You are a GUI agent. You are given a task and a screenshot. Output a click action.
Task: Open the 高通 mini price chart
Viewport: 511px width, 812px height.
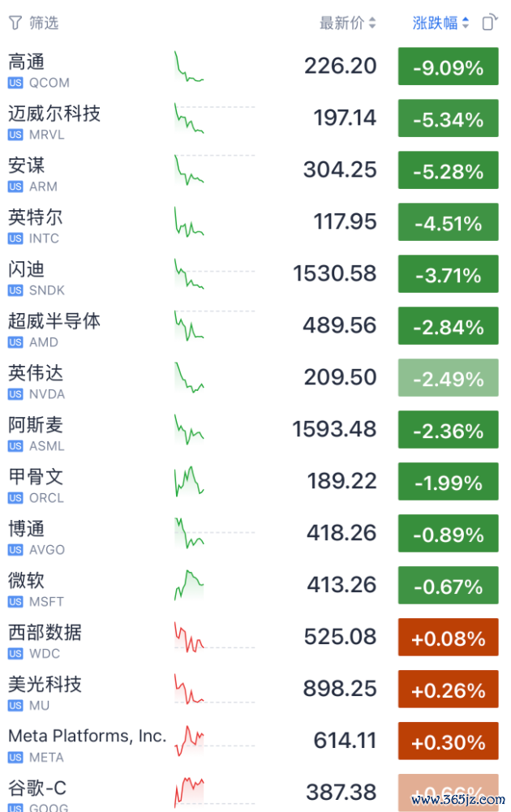tap(190, 67)
